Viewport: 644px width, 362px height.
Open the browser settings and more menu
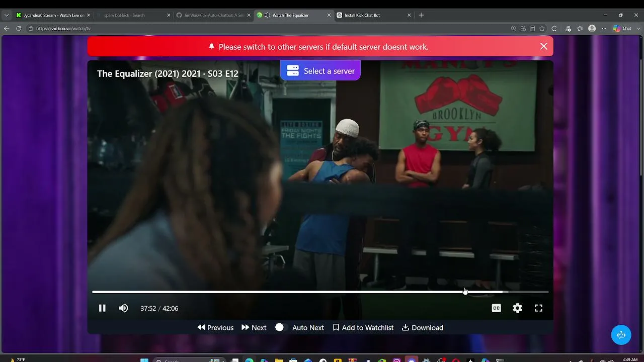pos(604,29)
